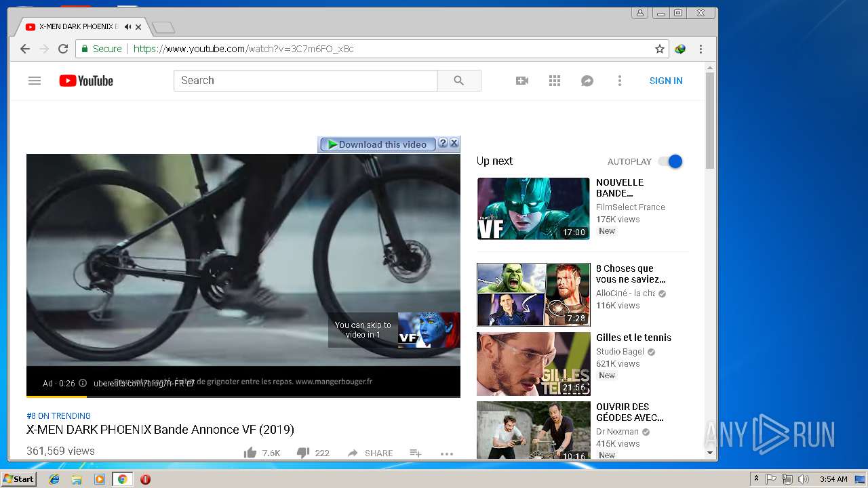Image resolution: width=868 pixels, height=488 pixels.
Task: Toggle Autoplay switch off
Action: 670,161
